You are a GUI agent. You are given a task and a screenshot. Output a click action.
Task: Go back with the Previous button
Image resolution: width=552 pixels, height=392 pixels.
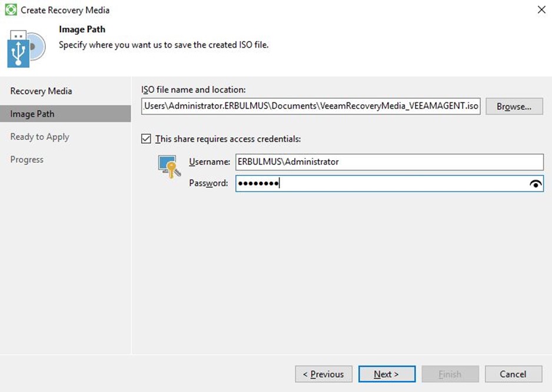(x=324, y=374)
